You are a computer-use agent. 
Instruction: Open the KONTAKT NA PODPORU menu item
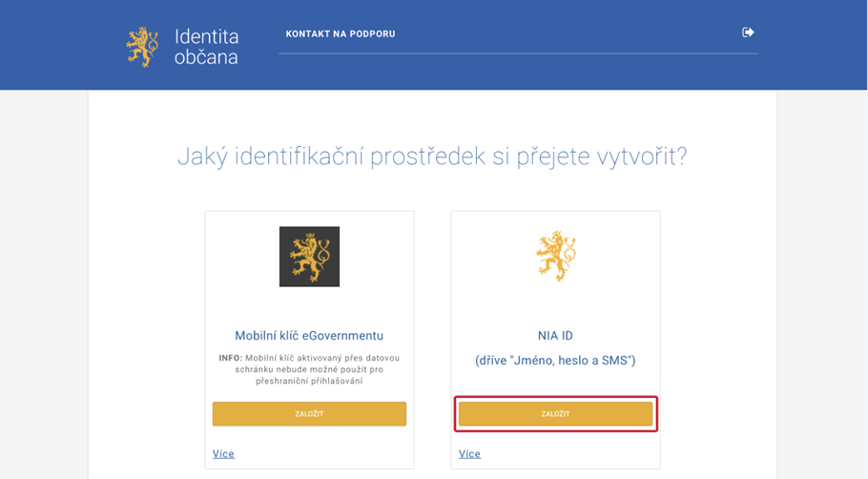[341, 33]
